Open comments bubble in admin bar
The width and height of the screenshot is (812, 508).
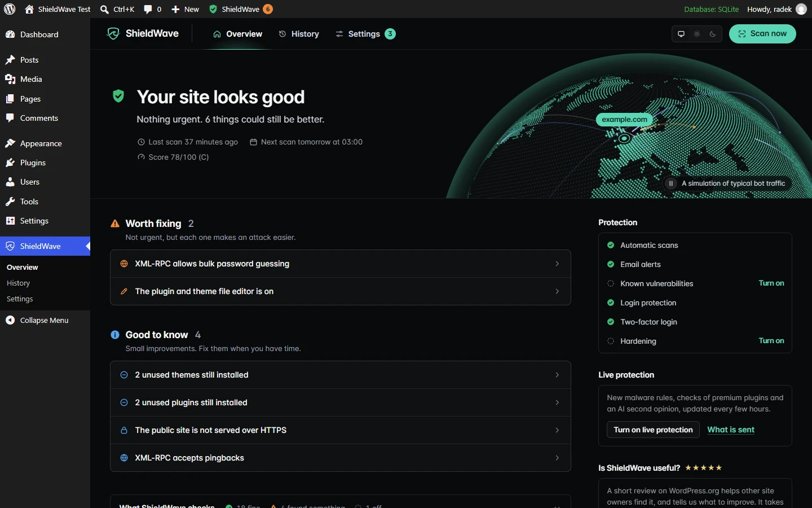[152, 9]
